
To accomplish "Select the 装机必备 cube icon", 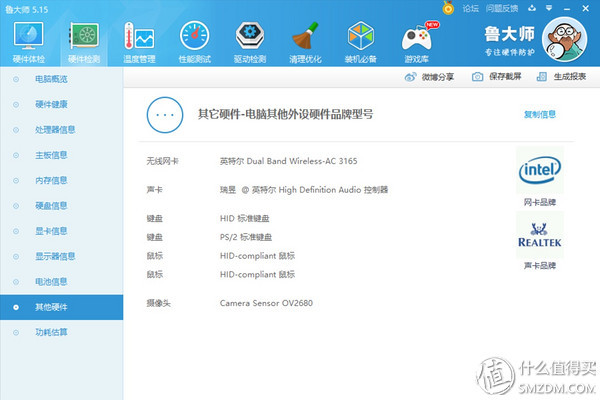I will click(x=360, y=42).
